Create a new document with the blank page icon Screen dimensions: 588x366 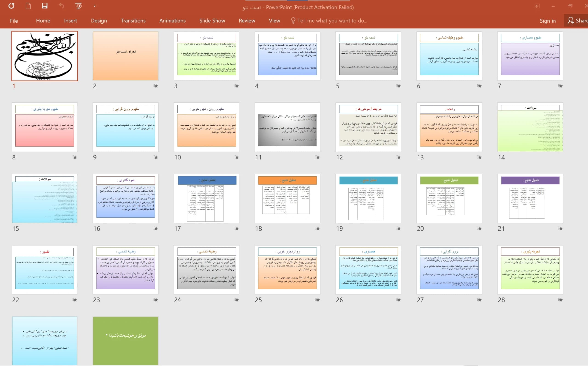pos(28,6)
